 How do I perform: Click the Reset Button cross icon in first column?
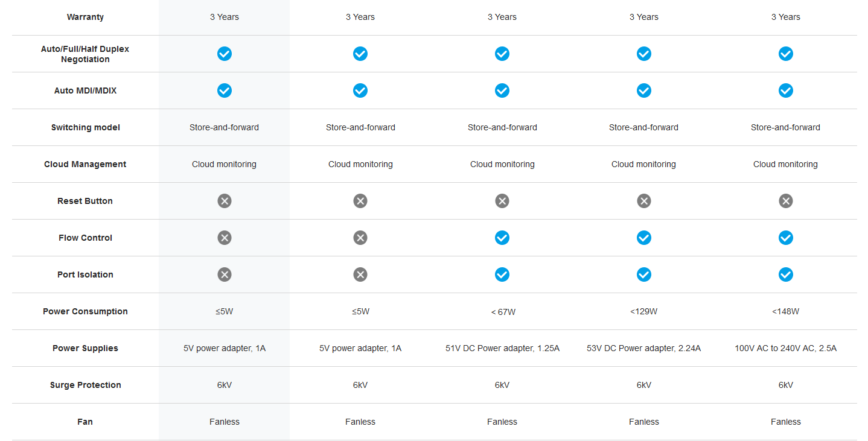click(x=225, y=201)
